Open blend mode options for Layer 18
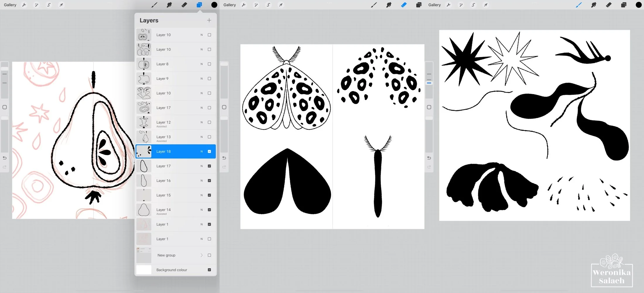Screen dimensions: 644x293 point(201,151)
